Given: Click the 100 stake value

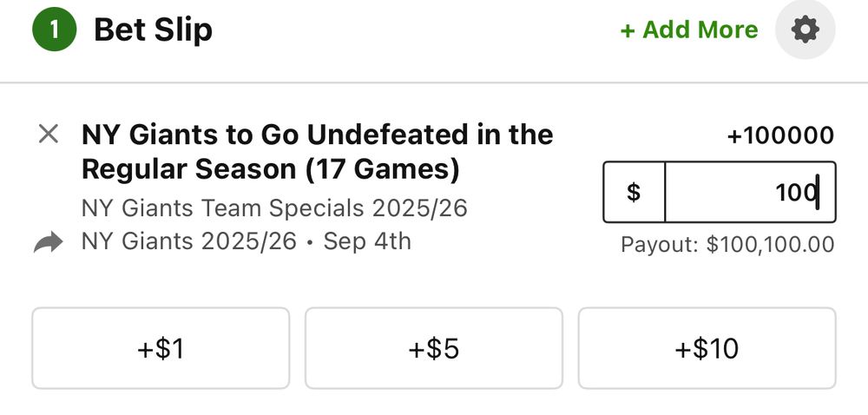Looking at the screenshot, I should 797,193.
